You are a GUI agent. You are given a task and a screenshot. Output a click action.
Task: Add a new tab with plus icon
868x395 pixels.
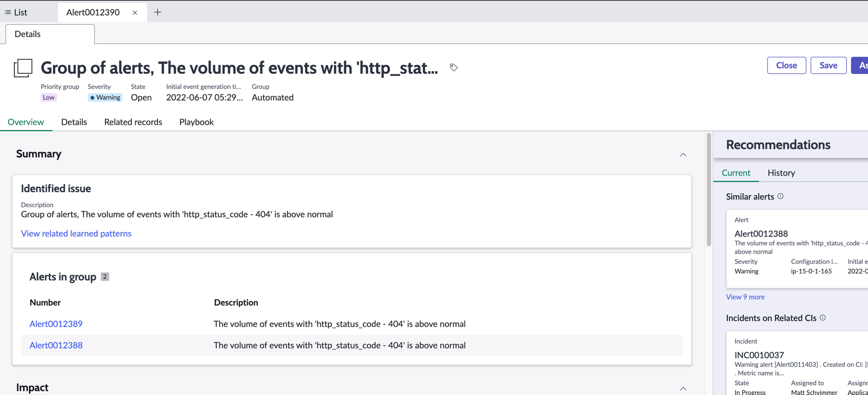tap(157, 12)
